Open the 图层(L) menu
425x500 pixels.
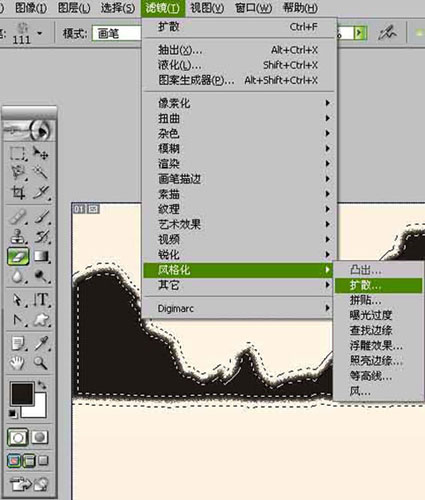click(x=74, y=8)
